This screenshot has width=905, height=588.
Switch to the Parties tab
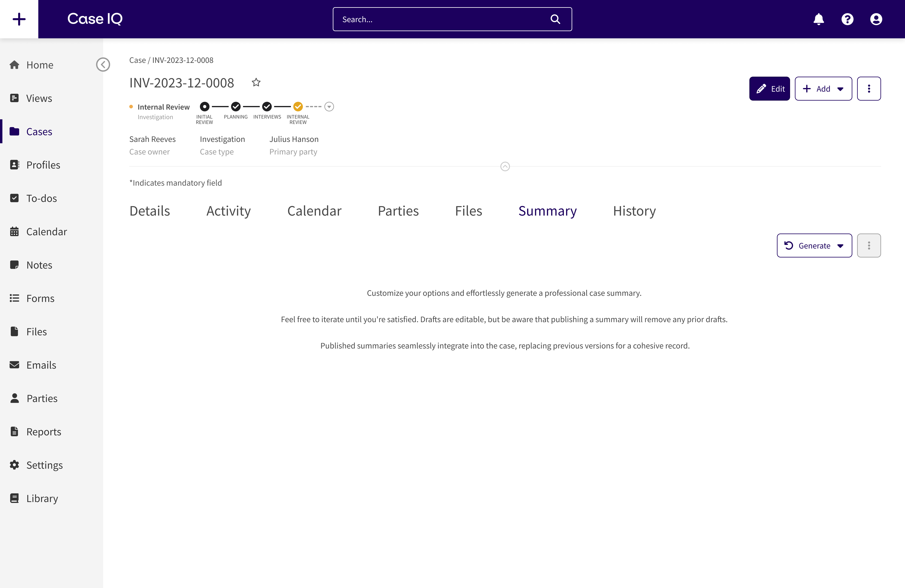tap(398, 211)
